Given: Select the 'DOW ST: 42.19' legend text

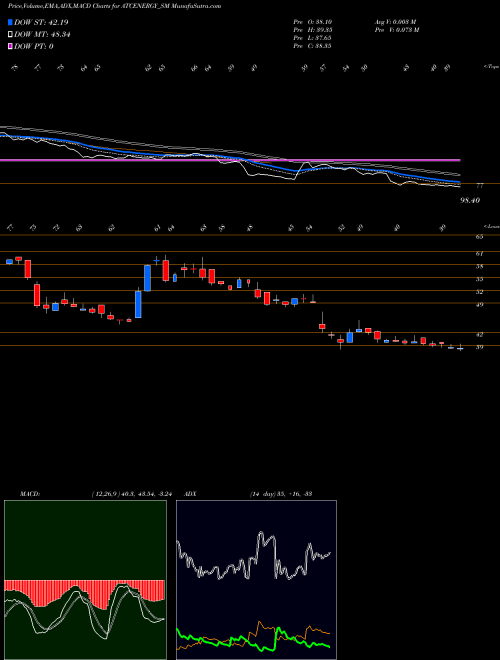Looking at the screenshot, I should [41, 22].
